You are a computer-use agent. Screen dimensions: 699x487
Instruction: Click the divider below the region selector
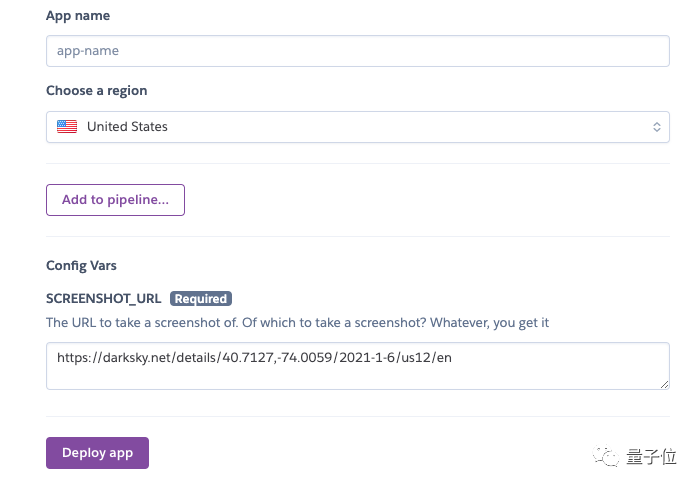[357, 163]
